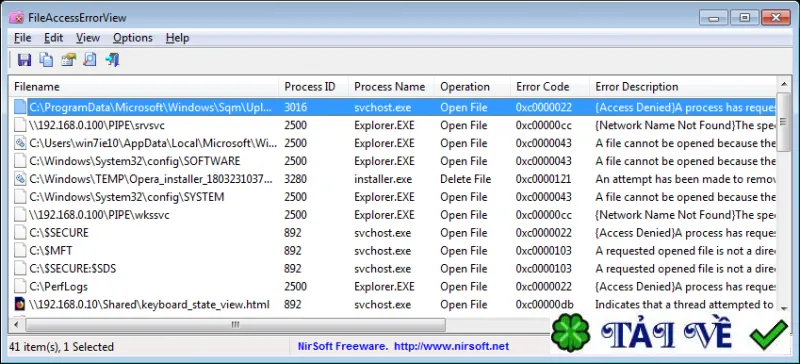800x364 pixels.
Task: Click \\192.168.0.10\Shared\keyboard_state_view.html filename
Action: tap(149, 304)
